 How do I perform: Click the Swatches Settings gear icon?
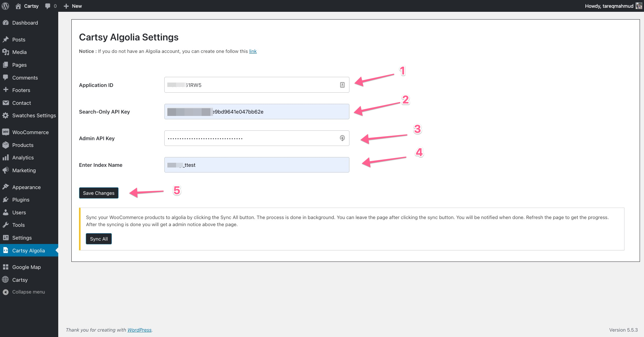(6, 115)
